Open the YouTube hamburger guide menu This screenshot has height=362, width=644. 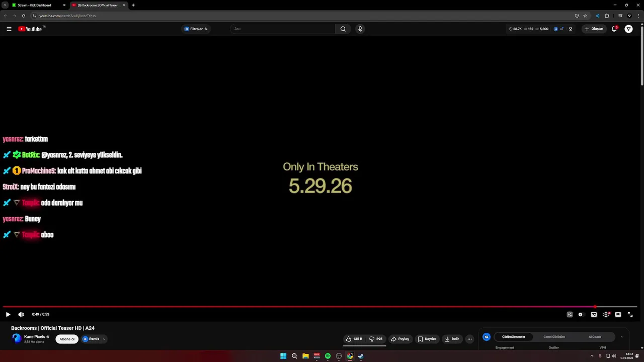coord(9,29)
